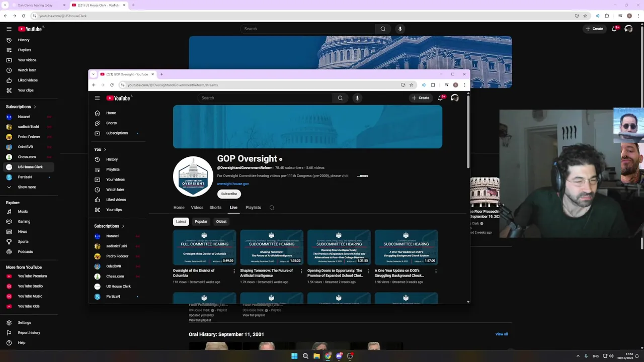Open options menu for Opening Doors to Opportunity video
Viewport: 644px width, 362px height.
point(368,271)
